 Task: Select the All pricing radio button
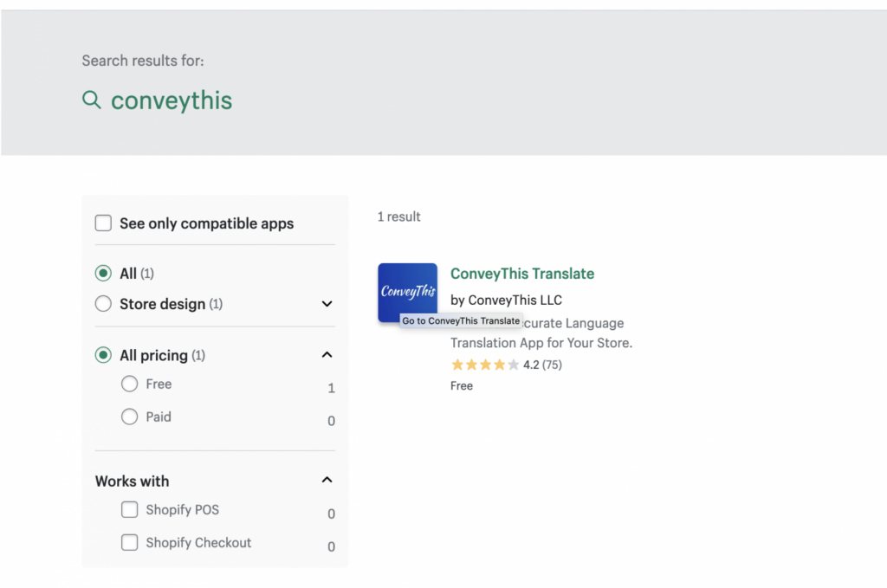(x=103, y=355)
